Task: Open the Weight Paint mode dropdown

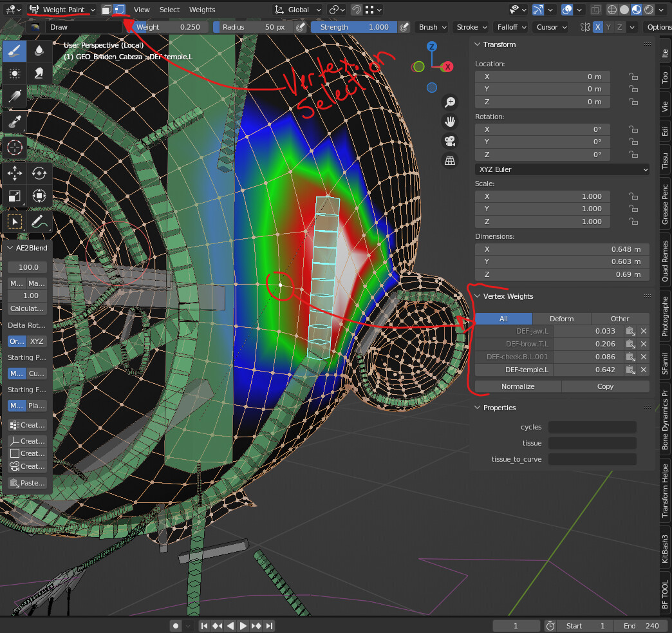Action: 62,10
